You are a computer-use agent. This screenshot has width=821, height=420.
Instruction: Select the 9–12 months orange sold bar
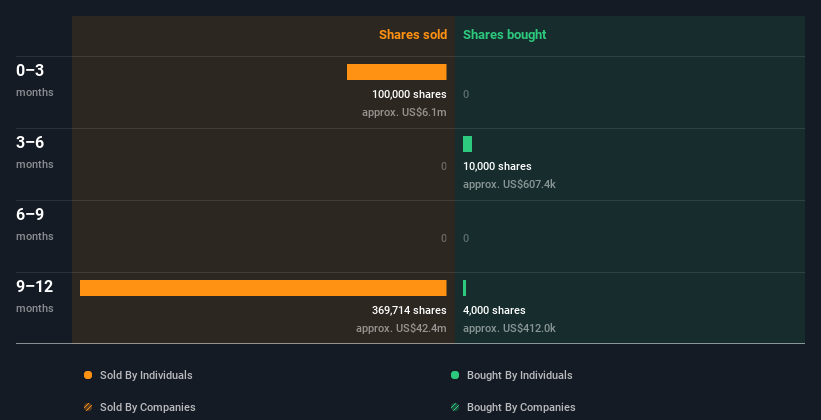point(263,288)
